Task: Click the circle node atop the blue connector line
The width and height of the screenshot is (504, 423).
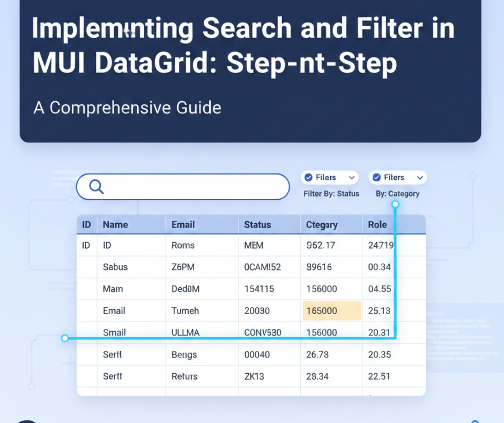Action: 395,205
